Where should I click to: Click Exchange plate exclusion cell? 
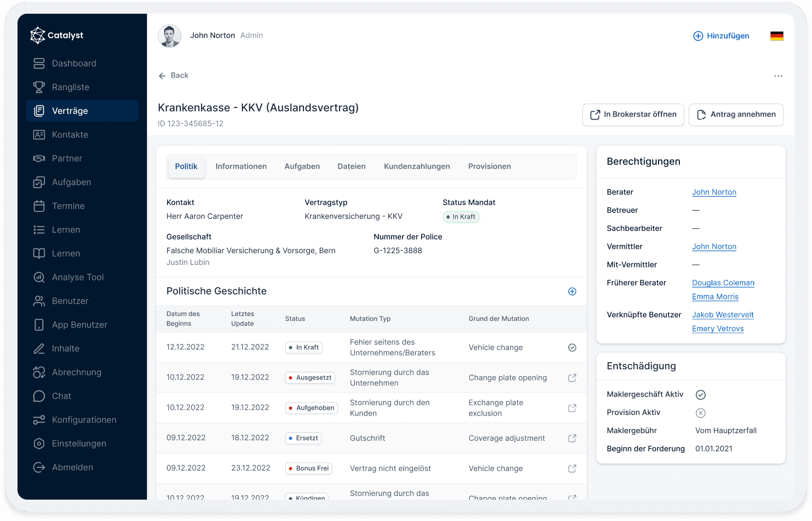[496, 408]
